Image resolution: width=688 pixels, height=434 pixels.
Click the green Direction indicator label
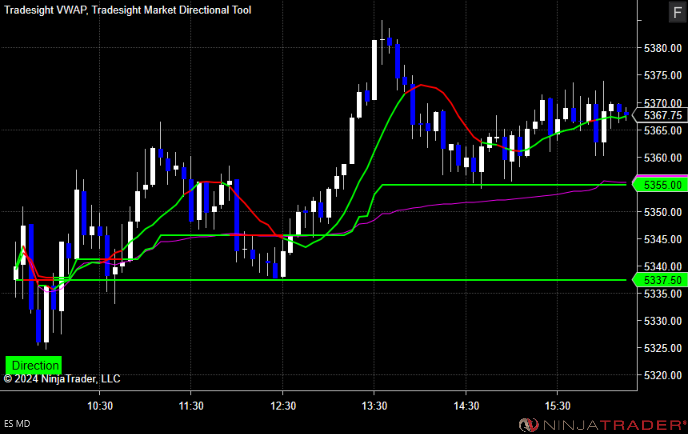tap(34, 365)
